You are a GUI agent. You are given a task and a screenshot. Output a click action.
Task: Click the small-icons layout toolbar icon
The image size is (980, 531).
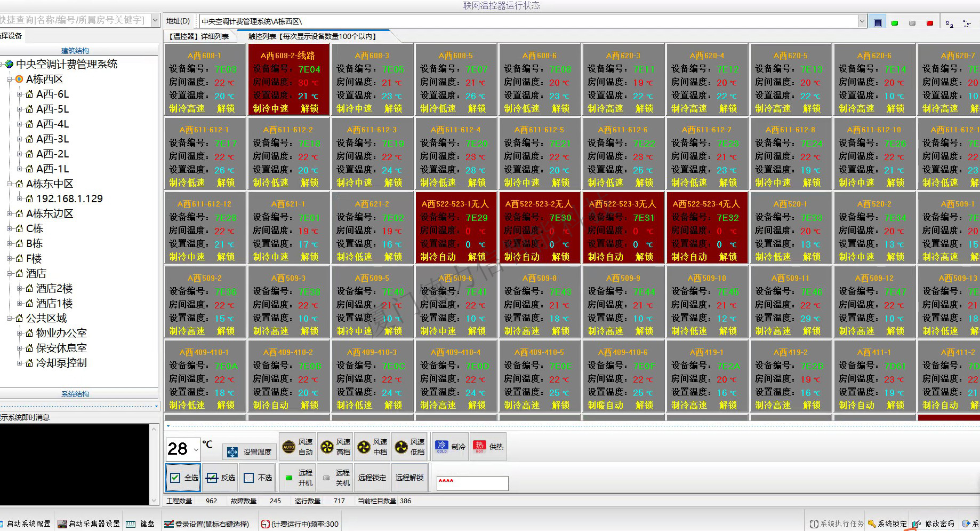949,23
